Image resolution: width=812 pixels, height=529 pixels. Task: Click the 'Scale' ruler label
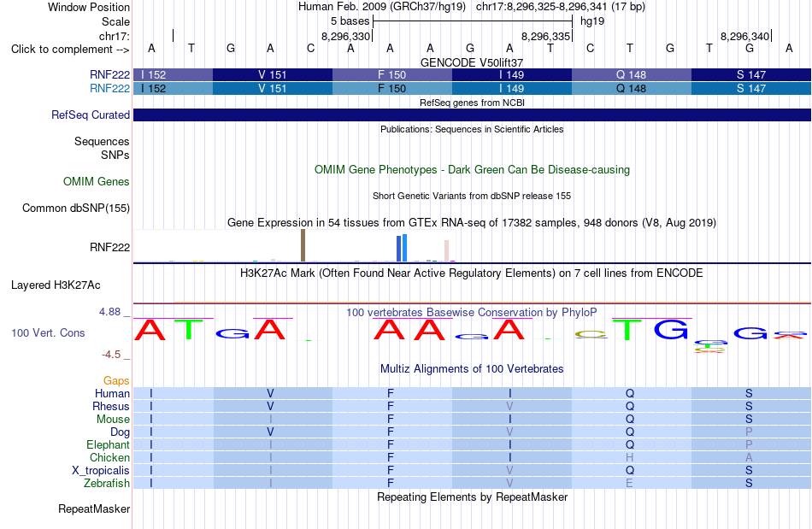point(115,21)
